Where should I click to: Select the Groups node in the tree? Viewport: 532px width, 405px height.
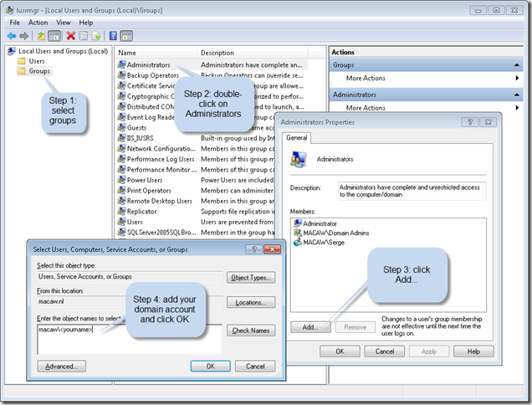click(x=39, y=70)
